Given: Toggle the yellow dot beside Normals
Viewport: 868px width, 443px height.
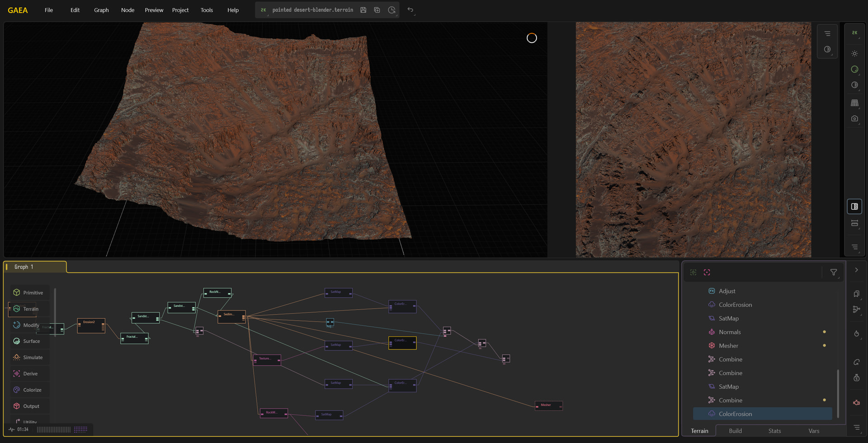Looking at the screenshot, I should coord(824,332).
